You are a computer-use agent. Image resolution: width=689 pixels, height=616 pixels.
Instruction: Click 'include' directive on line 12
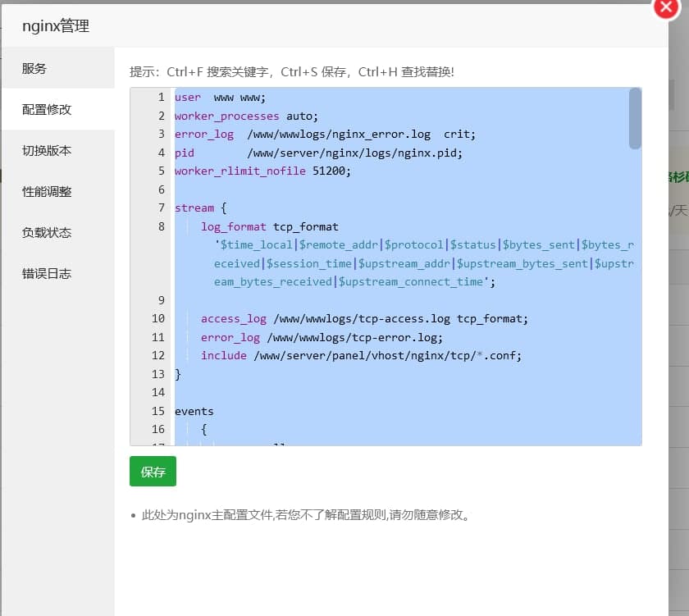pos(224,355)
